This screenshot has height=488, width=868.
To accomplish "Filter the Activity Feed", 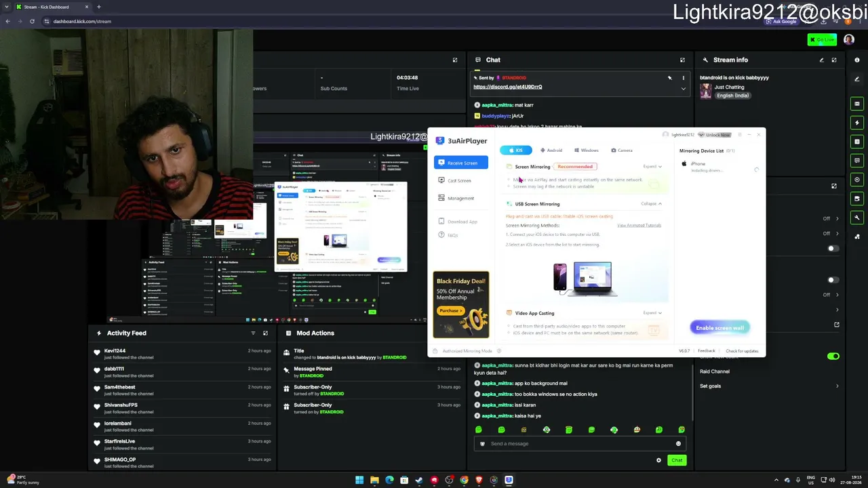I will point(253,333).
